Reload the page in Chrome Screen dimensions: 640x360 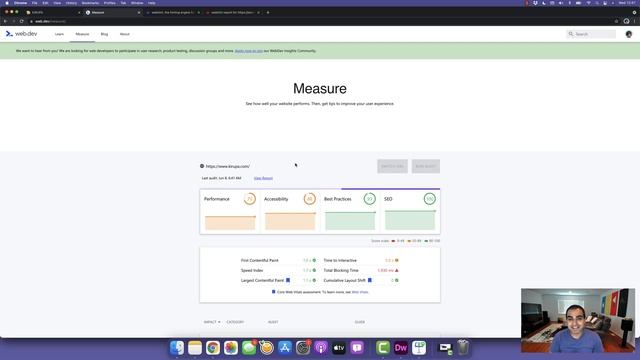[x=22, y=21]
